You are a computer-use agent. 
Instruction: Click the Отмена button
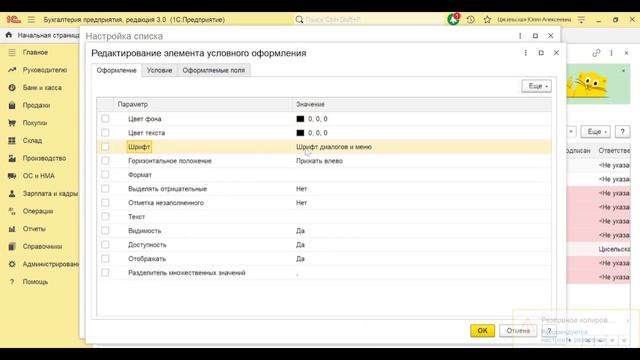coord(518,331)
